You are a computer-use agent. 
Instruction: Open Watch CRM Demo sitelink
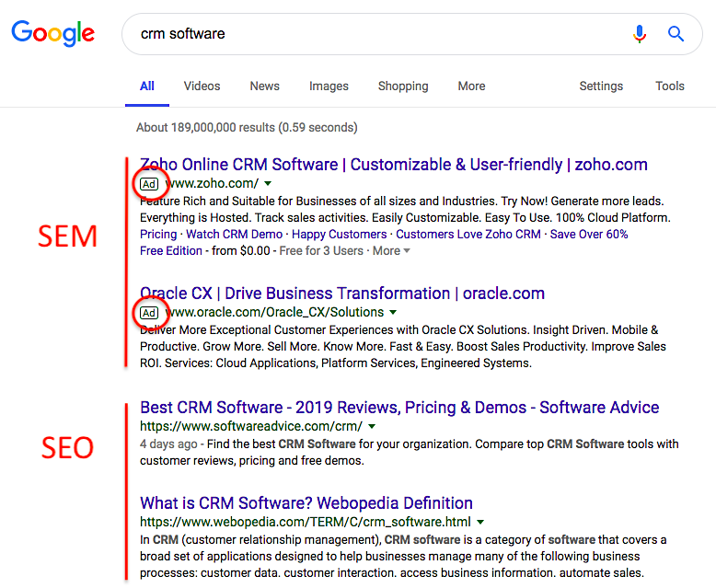(x=235, y=235)
